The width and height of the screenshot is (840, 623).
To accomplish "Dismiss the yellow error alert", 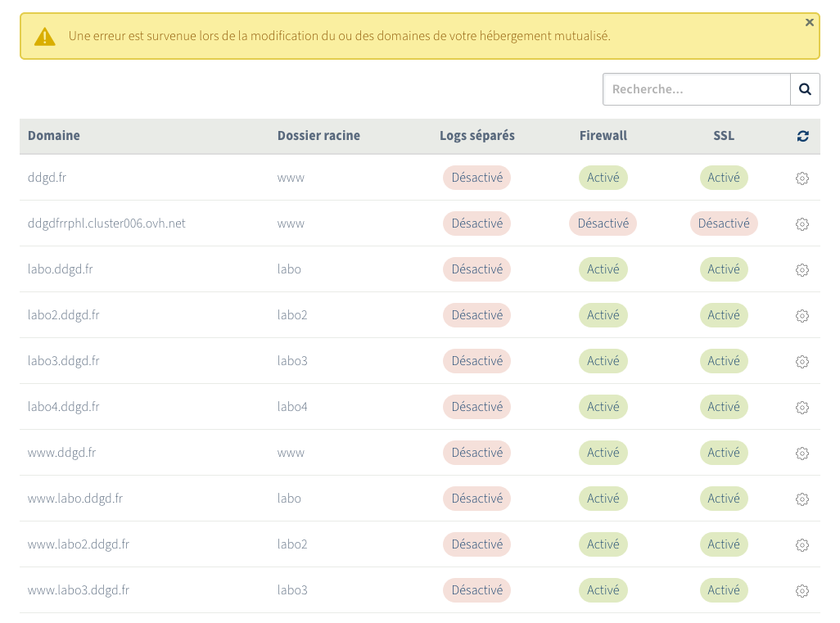I will click(810, 23).
